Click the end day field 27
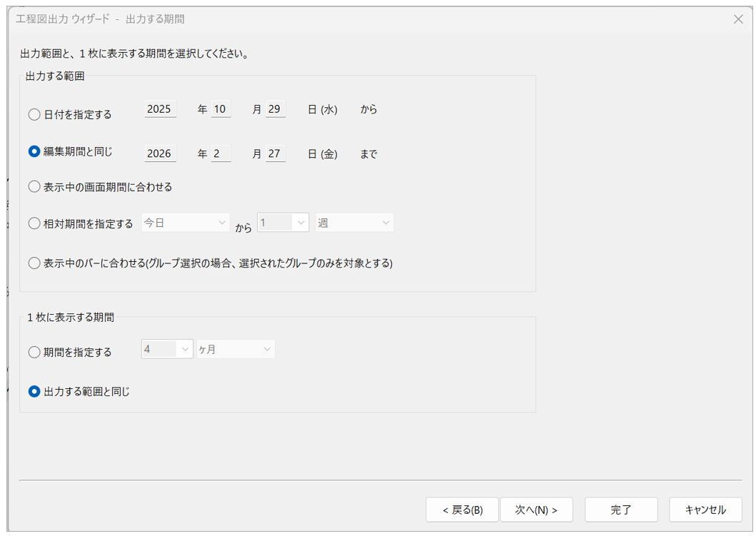The width and height of the screenshot is (756, 536). [276, 153]
